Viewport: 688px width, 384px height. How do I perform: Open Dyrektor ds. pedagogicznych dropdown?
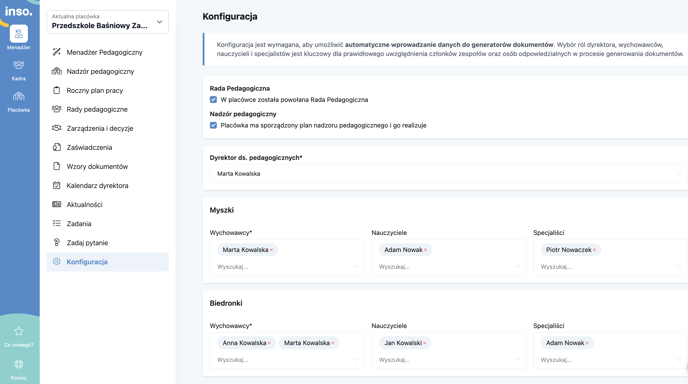448,173
